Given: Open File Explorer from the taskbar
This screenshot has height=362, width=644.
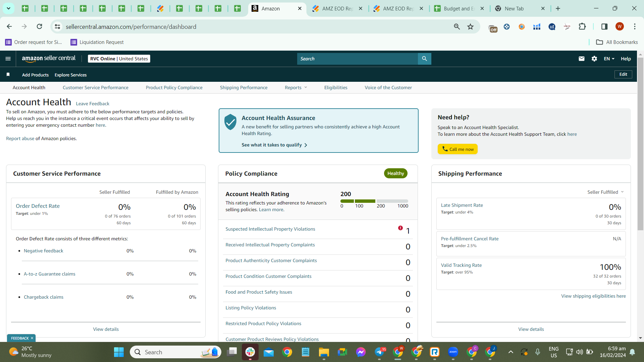Looking at the screenshot, I should coord(324,352).
